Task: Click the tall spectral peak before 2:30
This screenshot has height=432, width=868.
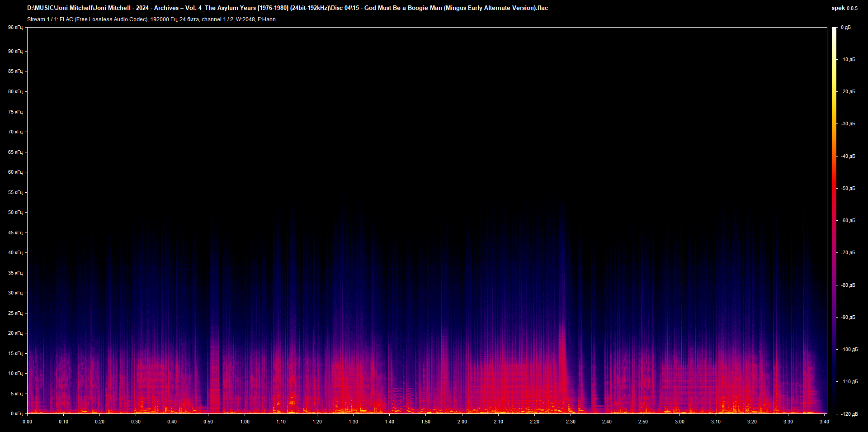Action: point(562,344)
